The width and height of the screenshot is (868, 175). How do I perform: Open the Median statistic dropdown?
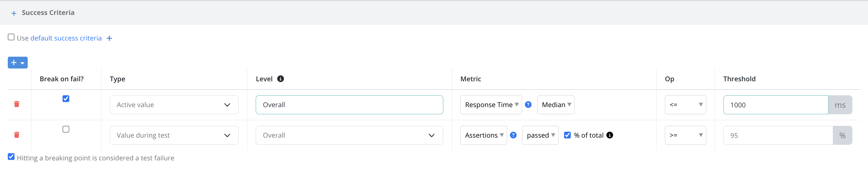click(x=556, y=105)
